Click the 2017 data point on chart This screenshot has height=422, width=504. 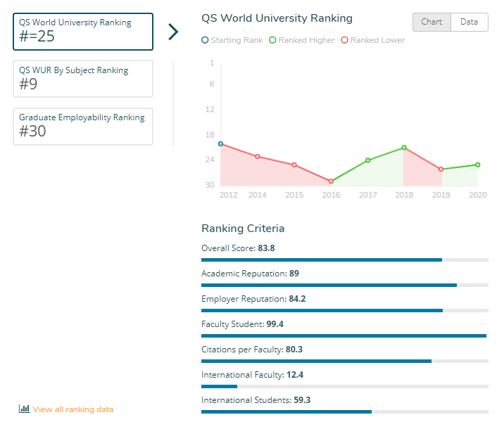click(x=368, y=160)
